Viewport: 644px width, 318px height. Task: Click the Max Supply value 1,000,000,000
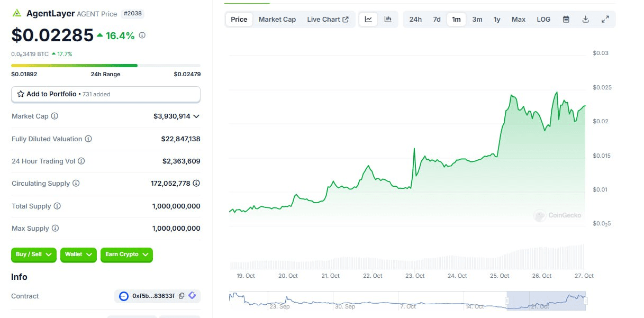point(176,228)
